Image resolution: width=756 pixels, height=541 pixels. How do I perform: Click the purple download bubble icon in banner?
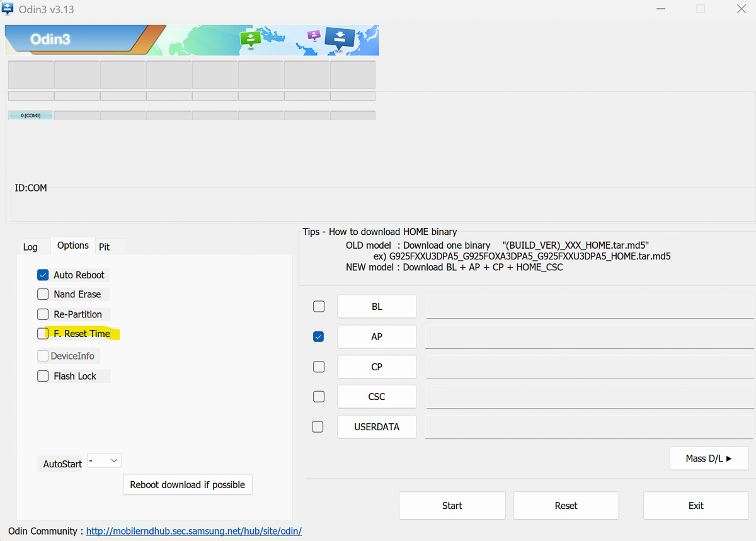click(314, 35)
